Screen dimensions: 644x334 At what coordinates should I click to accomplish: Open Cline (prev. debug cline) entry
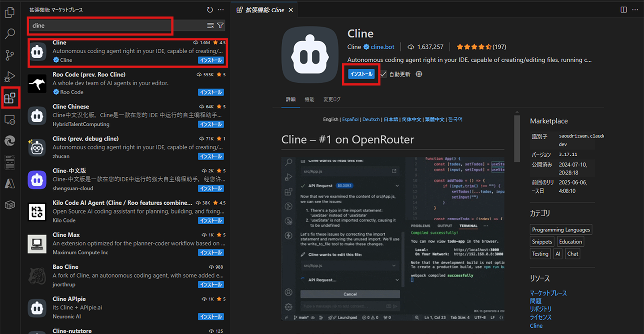(x=127, y=147)
